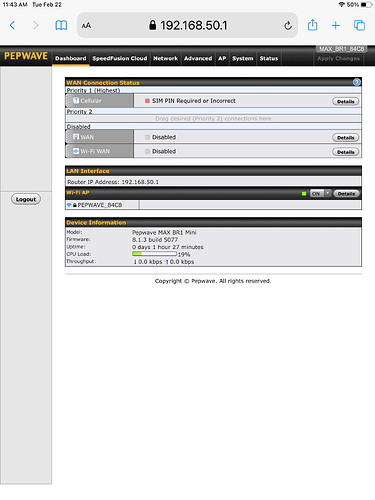The width and height of the screenshot is (375, 500).
Task: Click the Cellular connection icon
Action: [76, 100]
